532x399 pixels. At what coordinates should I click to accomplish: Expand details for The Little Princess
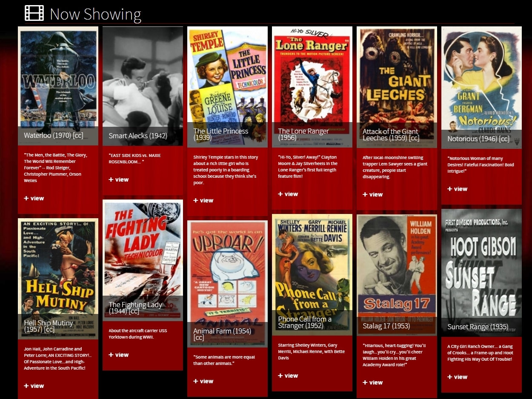[x=203, y=200]
